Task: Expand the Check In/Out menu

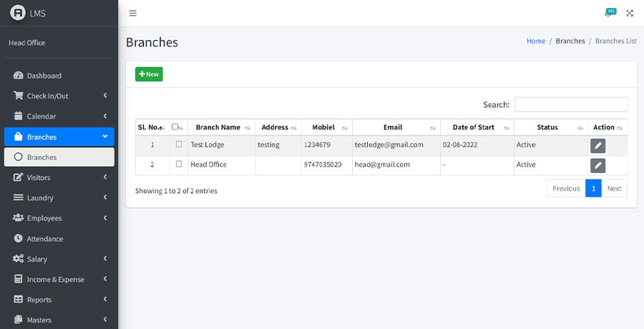Action: coord(59,96)
